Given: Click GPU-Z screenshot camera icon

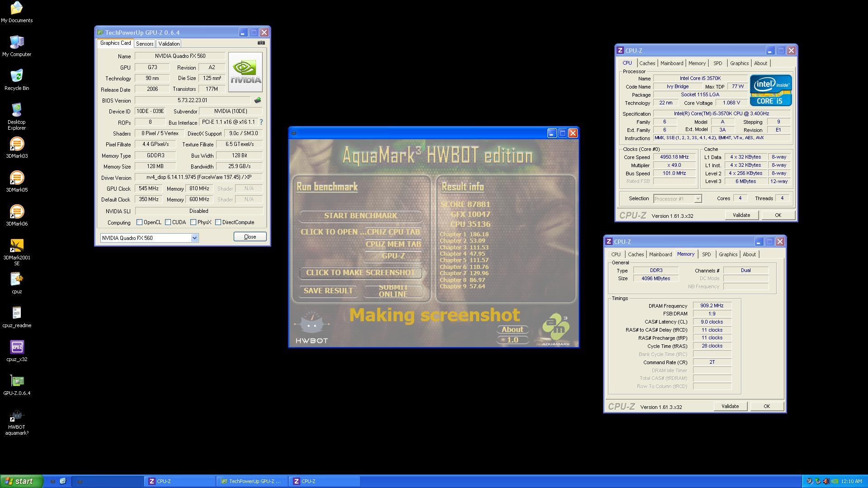Looking at the screenshot, I should [x=261, y=43].
